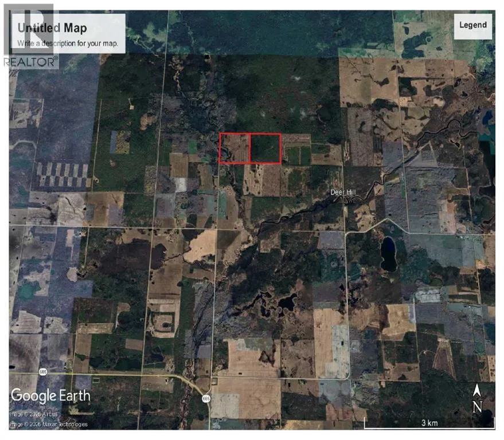
Task: Click the Google Earth logo
Action: (x=50, y=395)
